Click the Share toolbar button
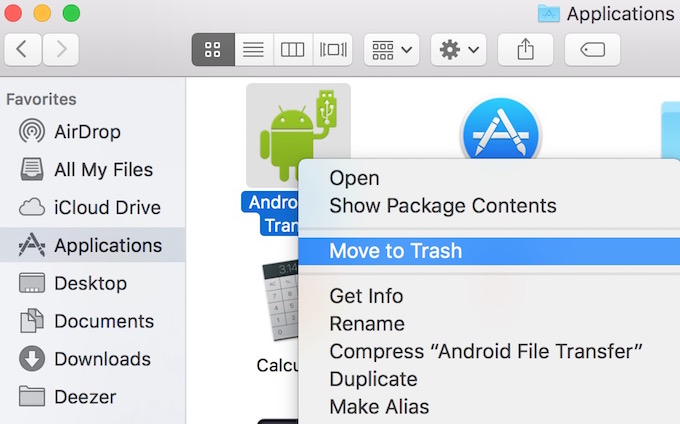680x424 pixels. pos(526,49)
